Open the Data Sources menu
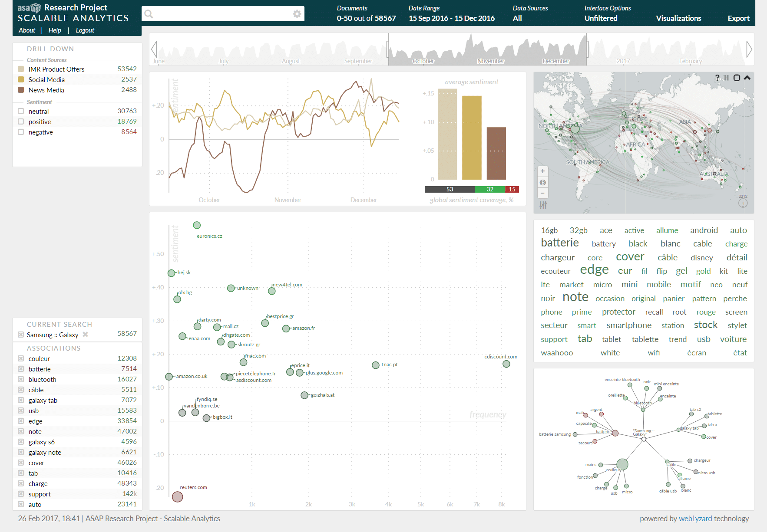Image resolution: width=767 pixels, height=532 pixels. (x=530, y=13)
